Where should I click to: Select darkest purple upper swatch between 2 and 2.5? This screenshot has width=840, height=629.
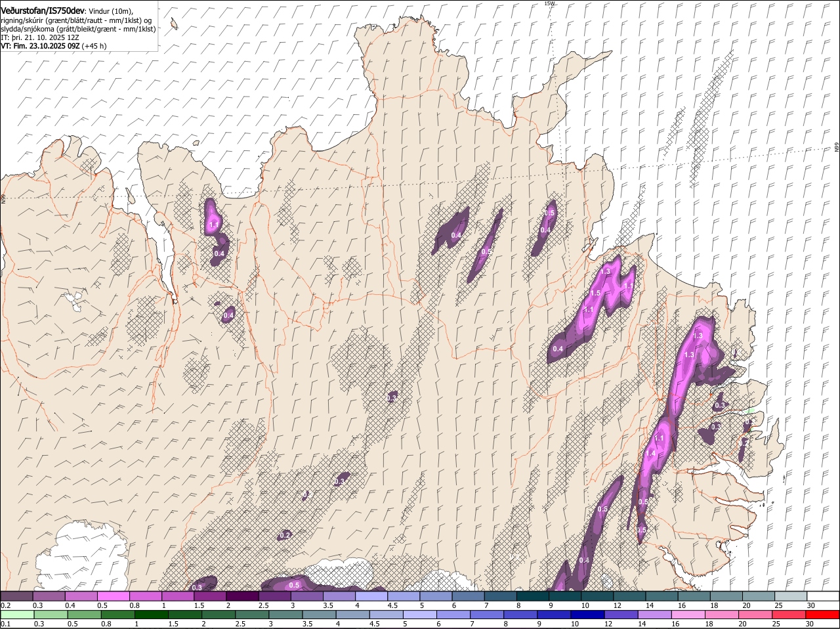click(x=242, y=596)
